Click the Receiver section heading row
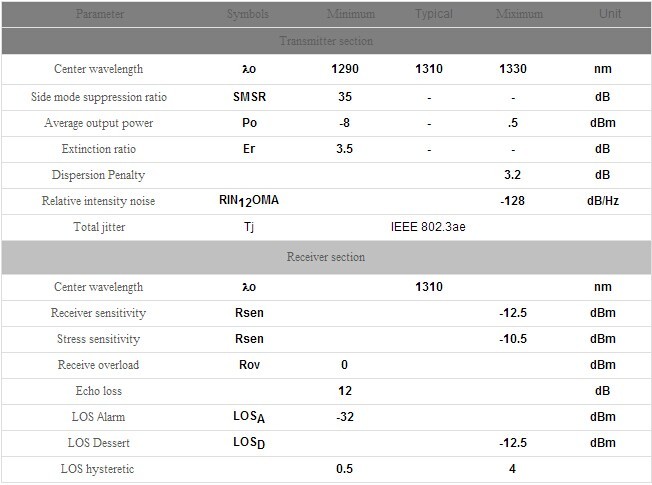Screen dimensions: 652x485 (326, 257)
